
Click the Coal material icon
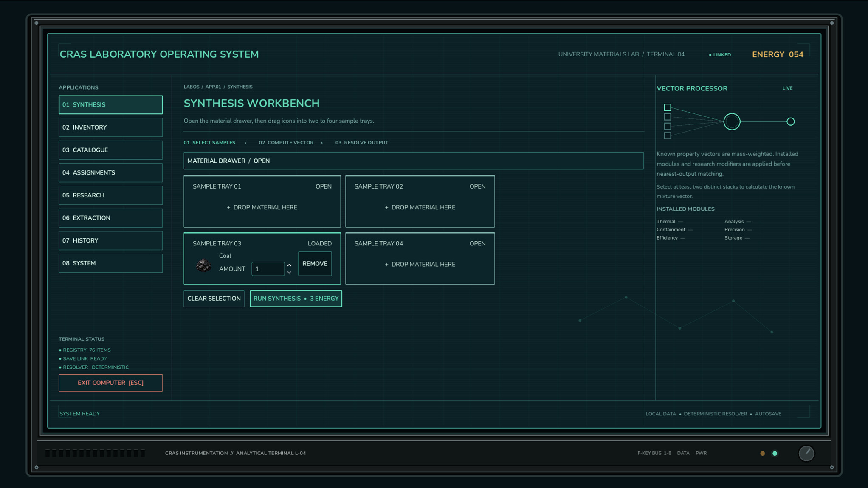tap(203, 265)
